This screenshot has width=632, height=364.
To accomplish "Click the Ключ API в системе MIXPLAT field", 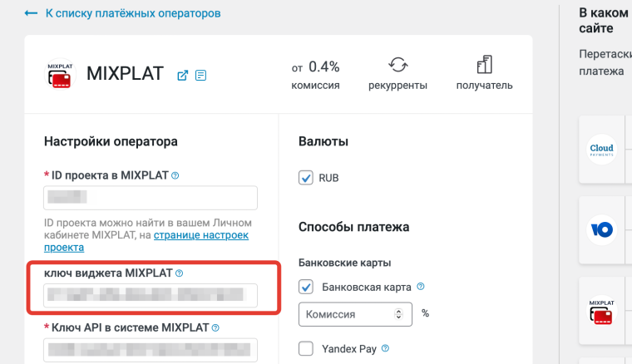I will click(x=151, y=348).
